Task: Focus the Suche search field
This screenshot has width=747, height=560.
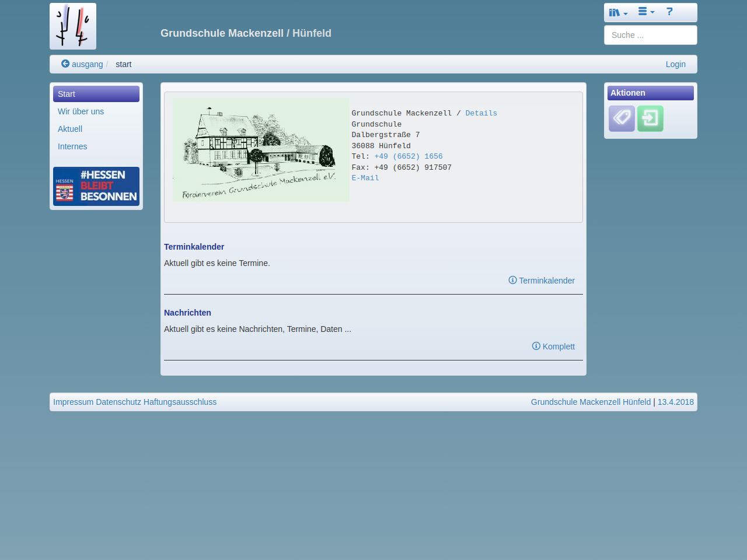Action: pyautogui.click(x=650, y=35)
